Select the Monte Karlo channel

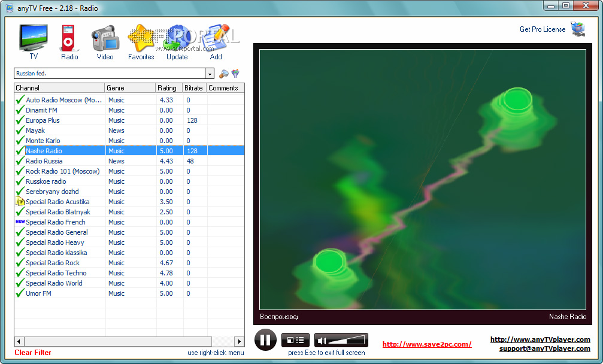pos(43,141)
